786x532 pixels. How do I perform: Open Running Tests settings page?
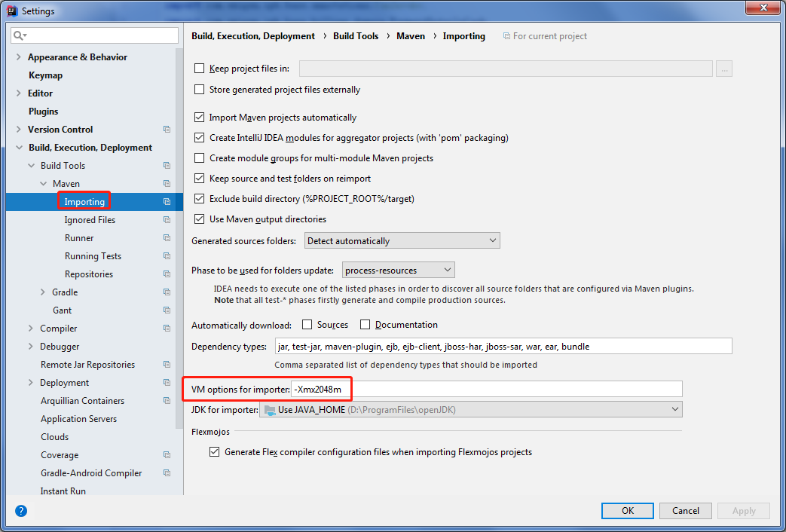[93, 255]
